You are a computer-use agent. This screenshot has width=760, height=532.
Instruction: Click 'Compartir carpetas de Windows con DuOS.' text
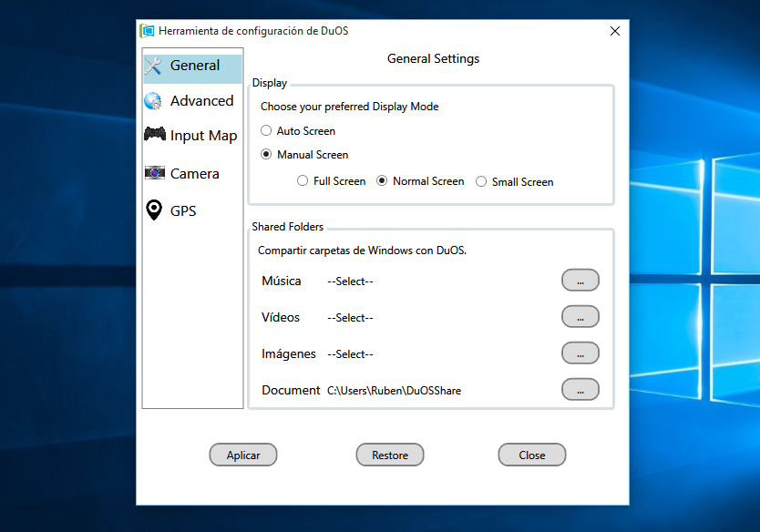pos(362,251)
